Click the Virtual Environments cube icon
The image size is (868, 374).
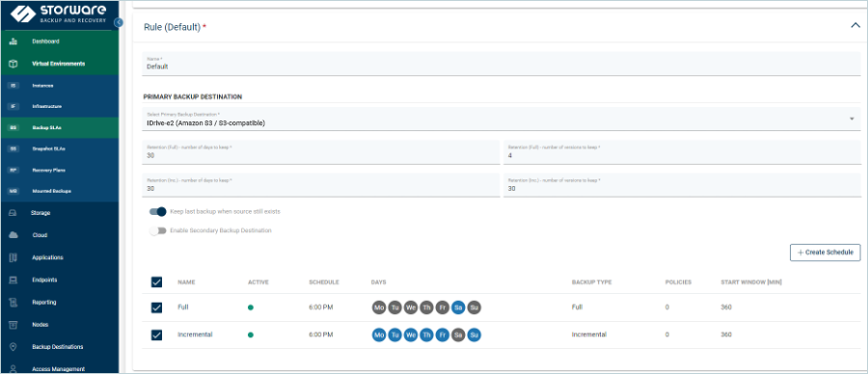[14, 64]
